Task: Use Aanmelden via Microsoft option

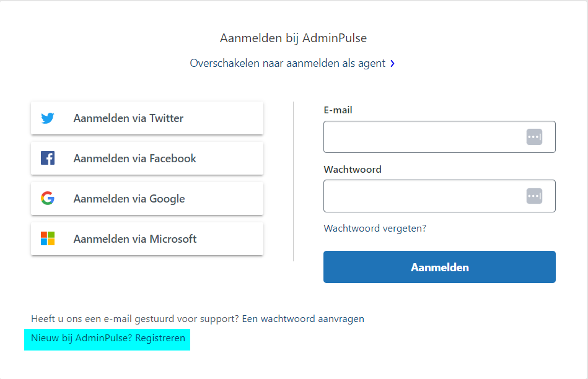Action: coord(147,239)
